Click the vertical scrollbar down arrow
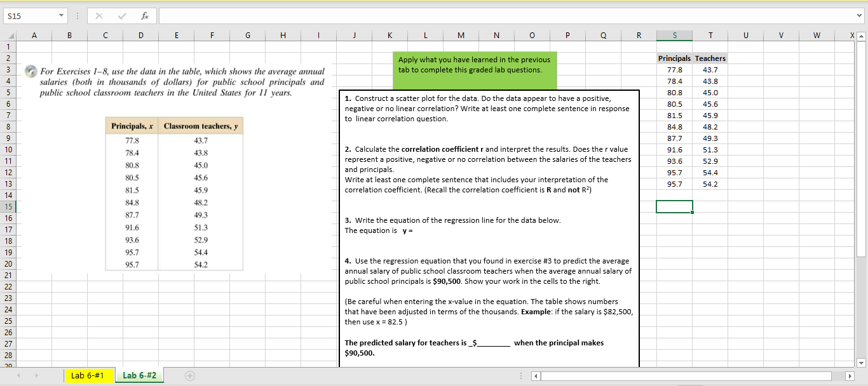 pyautogui.click(x=862, y=363)
